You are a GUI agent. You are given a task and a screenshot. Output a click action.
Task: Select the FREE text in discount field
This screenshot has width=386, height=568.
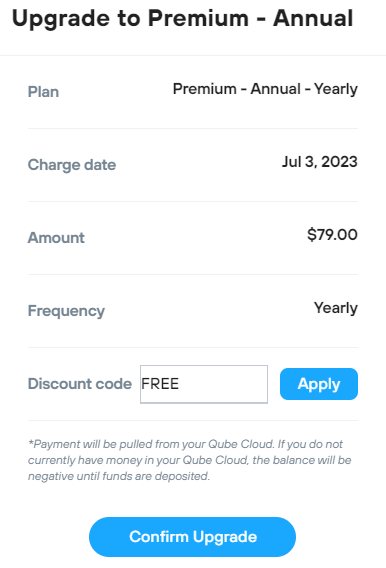[160, 384]
